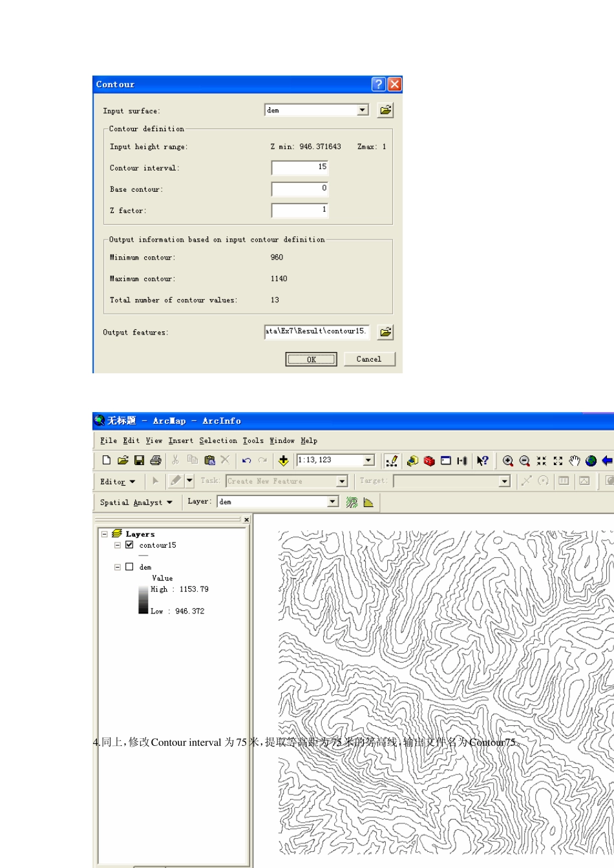Select the Zoom Out magnifier tool

click(x=525, y=460)
